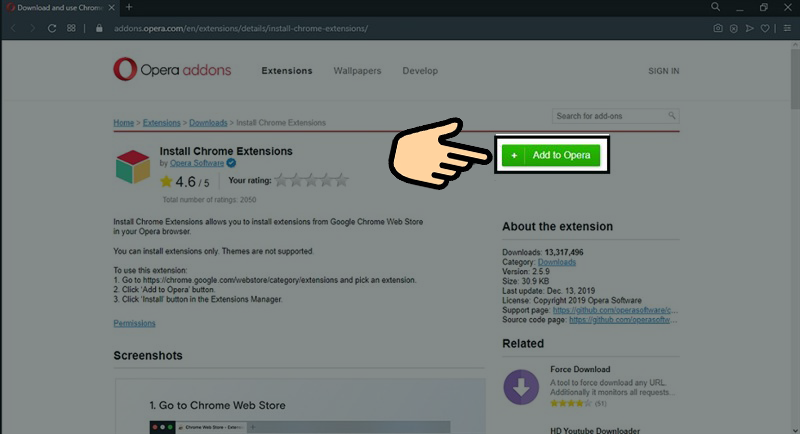This screenshot has height=434, width=800.
Task: Click the 'Last update: Dec. 13, 2019' text
Action: [548, 291]
